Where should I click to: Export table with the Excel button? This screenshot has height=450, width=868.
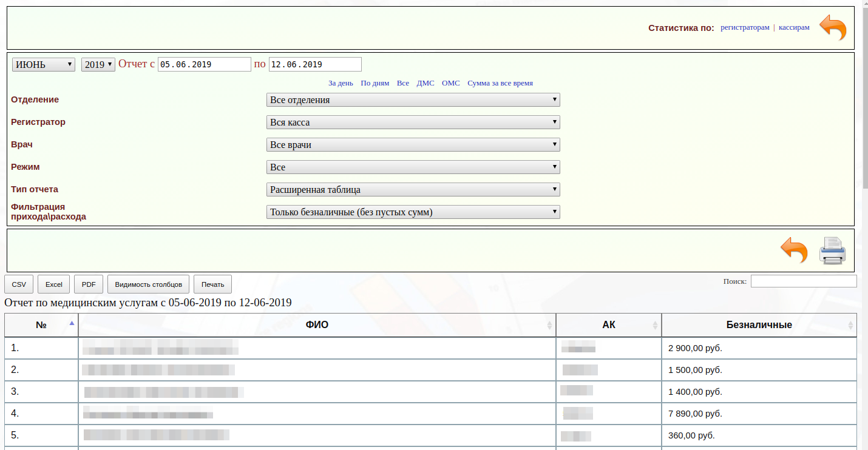click(54, 284)
